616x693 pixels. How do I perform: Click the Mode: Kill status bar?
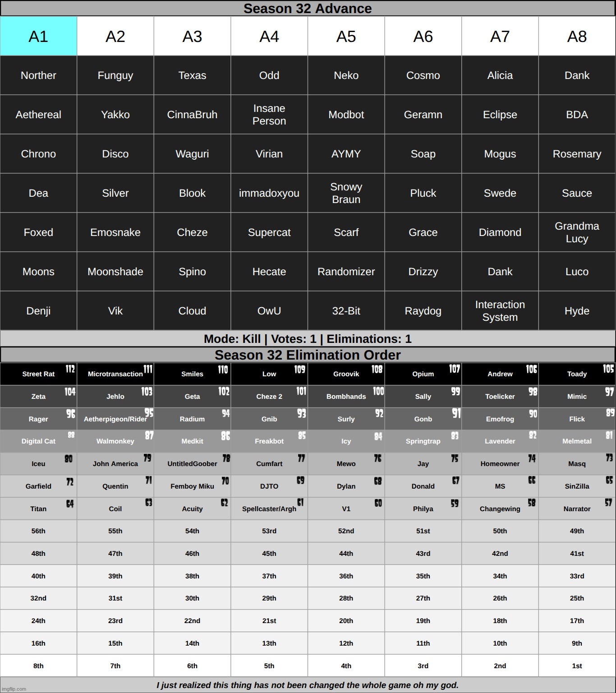click(x=308, y=339)
